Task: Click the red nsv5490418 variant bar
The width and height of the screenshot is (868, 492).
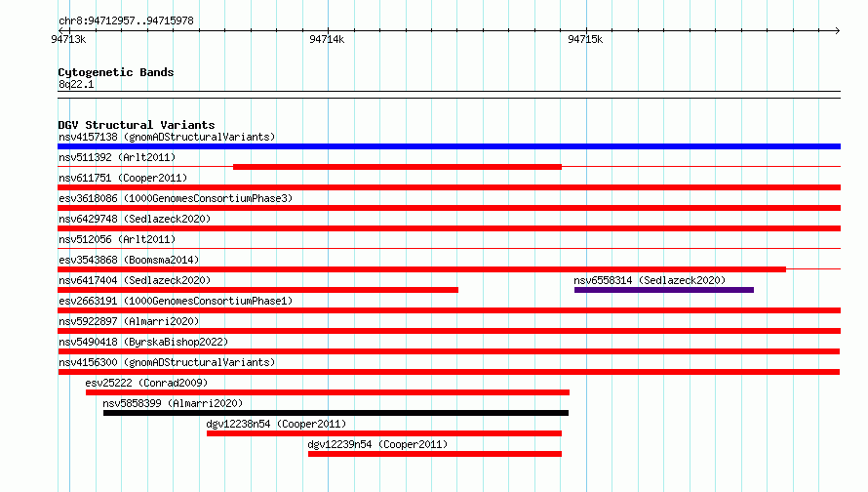Action: [449, 351]
